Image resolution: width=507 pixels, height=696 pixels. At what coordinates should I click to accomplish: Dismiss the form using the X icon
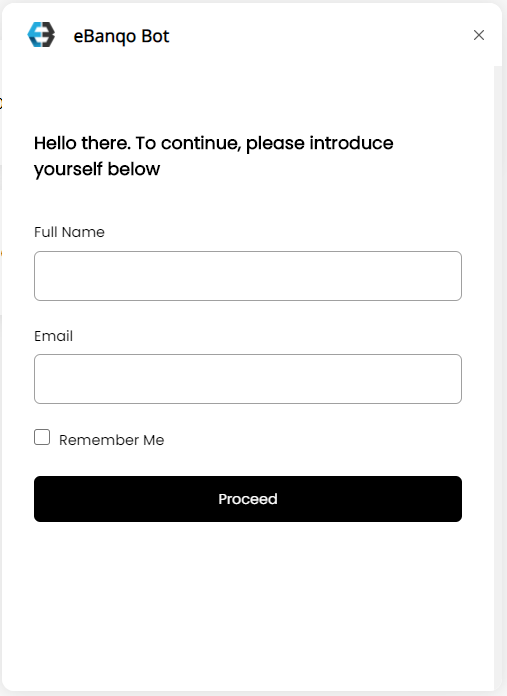coord(479,35)
